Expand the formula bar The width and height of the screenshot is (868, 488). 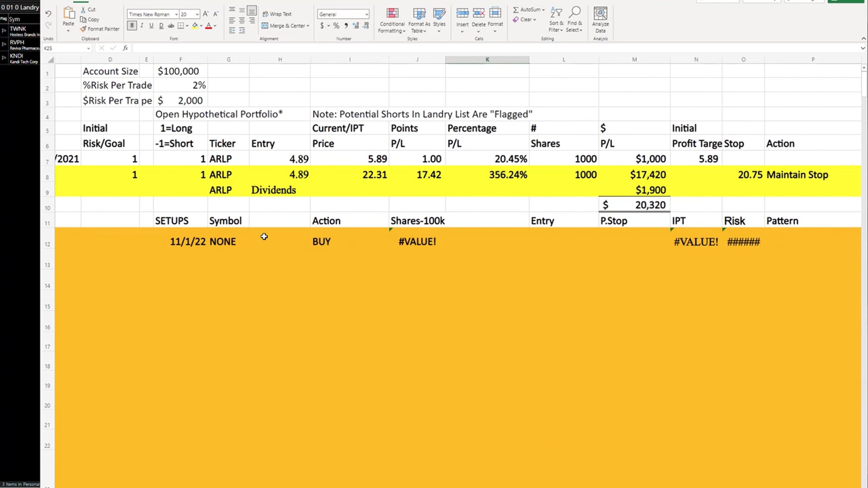click(863, 48)
